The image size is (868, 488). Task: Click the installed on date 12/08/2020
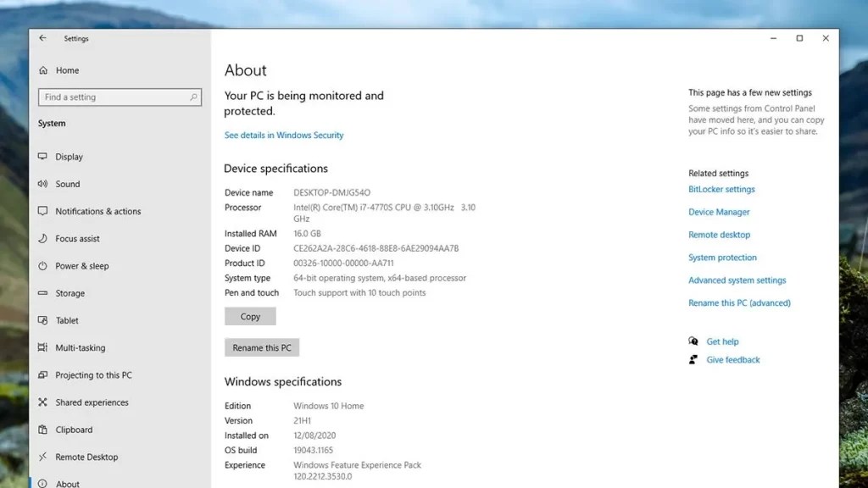[x=314, y=435]
